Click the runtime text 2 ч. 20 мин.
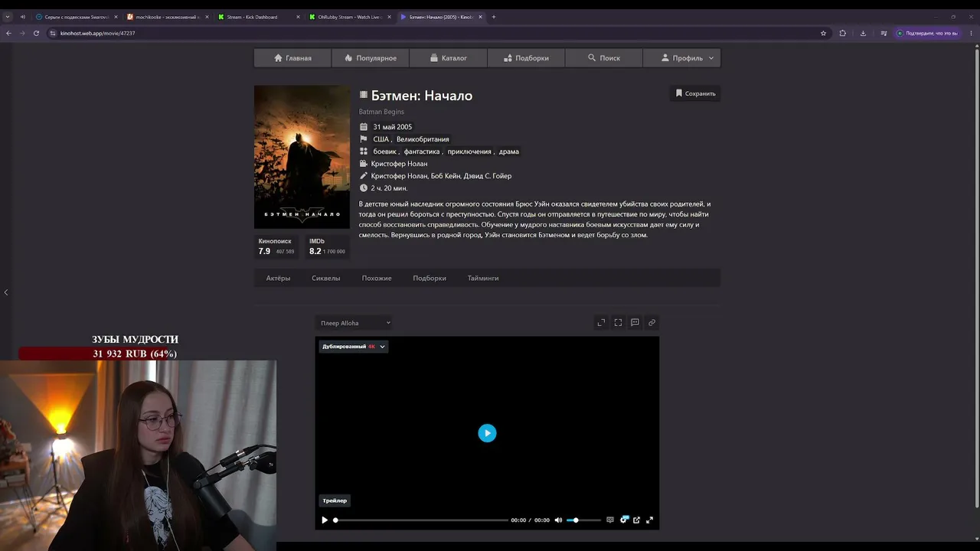This screenshot has height=551, width=980. coord(389,188)
